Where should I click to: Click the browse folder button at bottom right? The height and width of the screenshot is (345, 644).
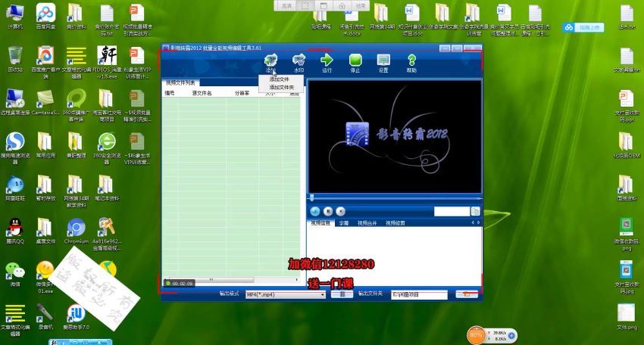tap(467, 294)
